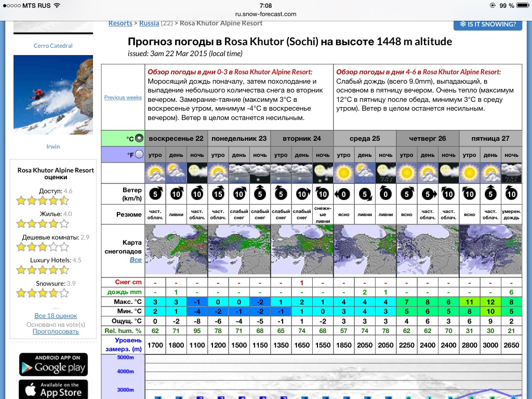The width and height of the screenshot is (532, 399).
Task: Click Friday night moderate rain icon
Action: pos(511,173)
